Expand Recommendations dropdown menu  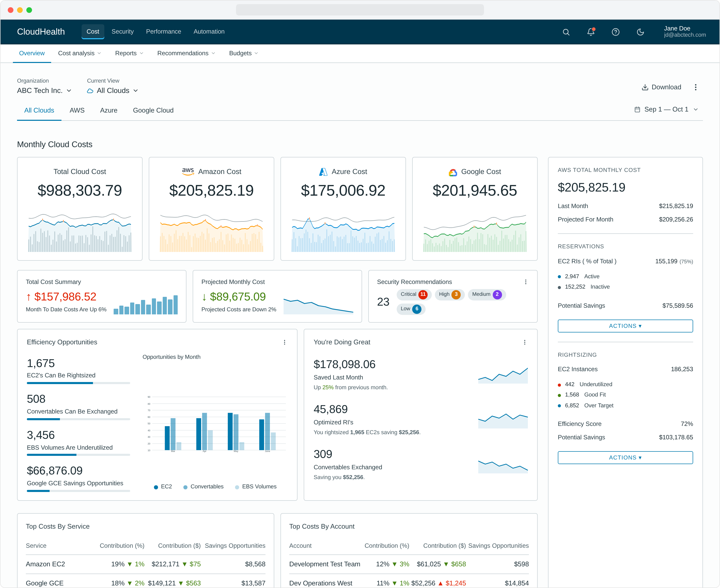pos(186,53)
